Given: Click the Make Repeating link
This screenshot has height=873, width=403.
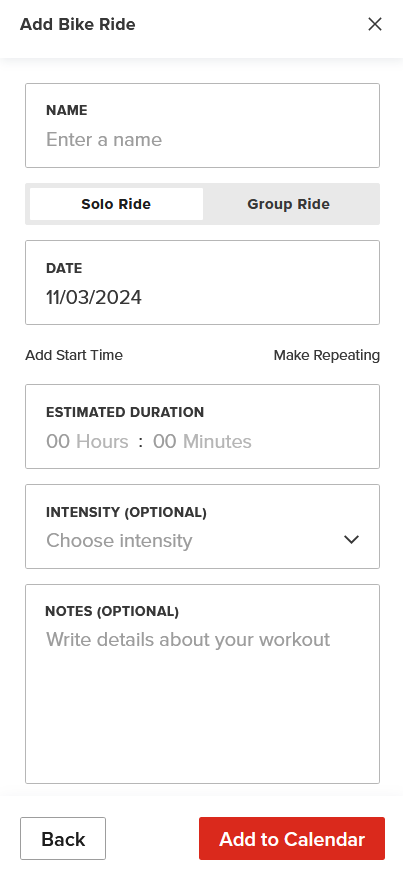Looking at the screenshot, I should click(x=327, y=355).
